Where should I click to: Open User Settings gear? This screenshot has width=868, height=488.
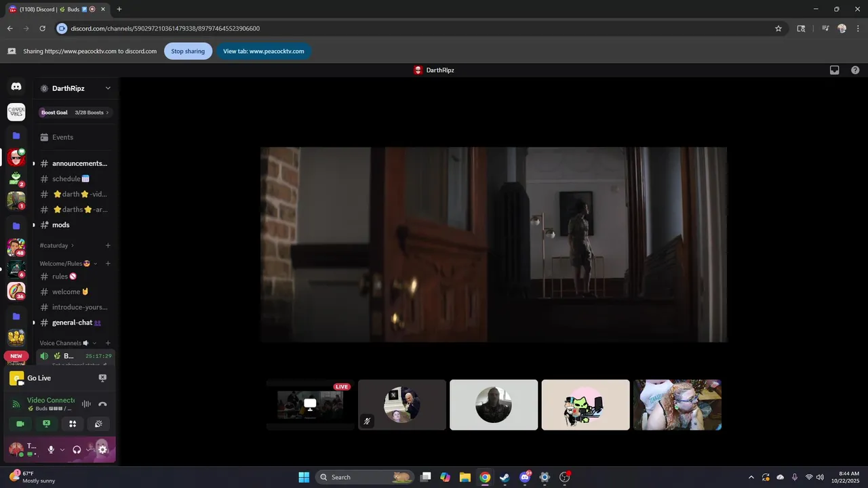coord(102,449)
